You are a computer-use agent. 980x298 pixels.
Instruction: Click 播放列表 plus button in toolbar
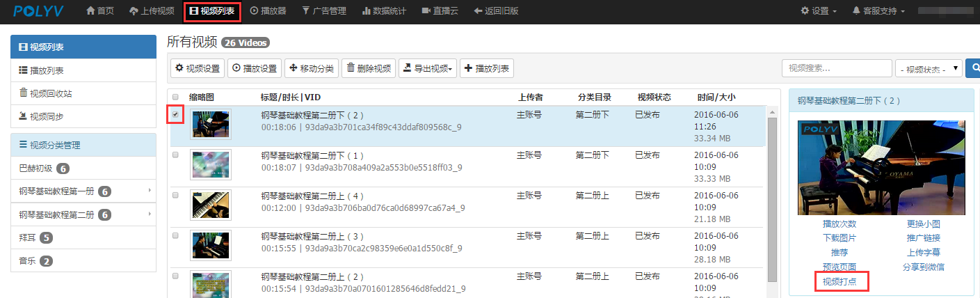pos(486,68)
